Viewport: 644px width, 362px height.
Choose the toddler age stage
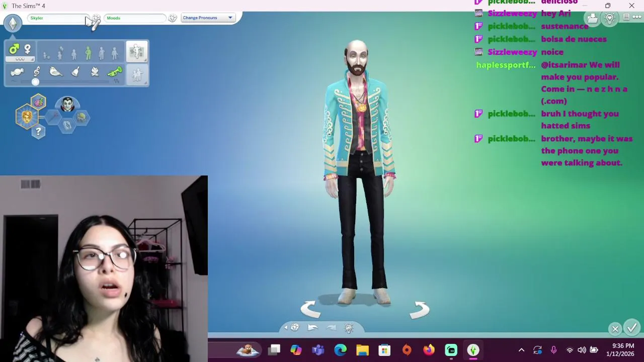[x=47, y=55]
